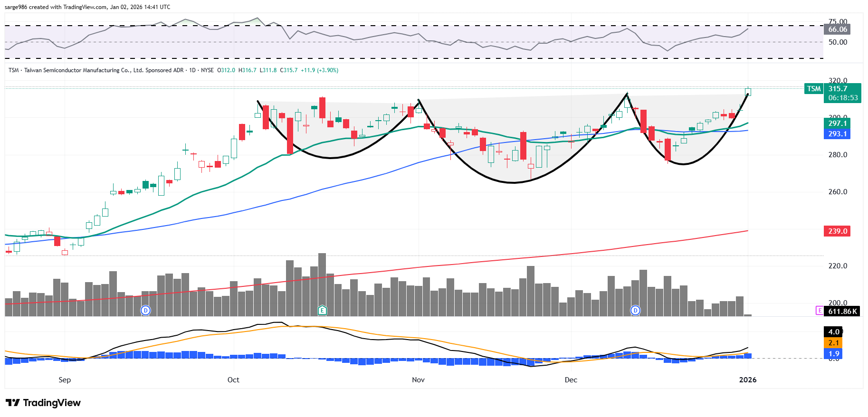This screenshot has width=868, height=417.
Task: Click the 2026 label on time axis
Action: pyautogui.click(x=748, y=380)
